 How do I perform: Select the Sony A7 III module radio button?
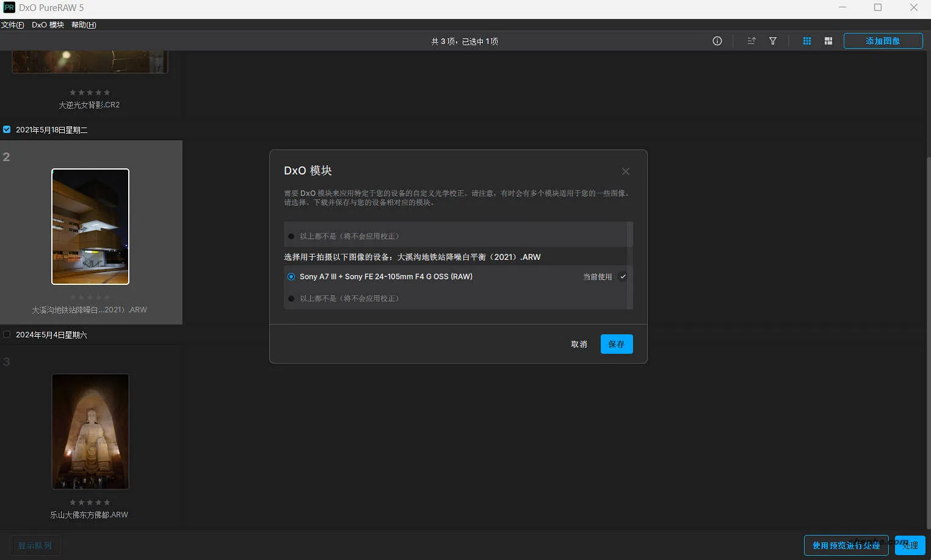pyautogui.click(x=291, y=276)
